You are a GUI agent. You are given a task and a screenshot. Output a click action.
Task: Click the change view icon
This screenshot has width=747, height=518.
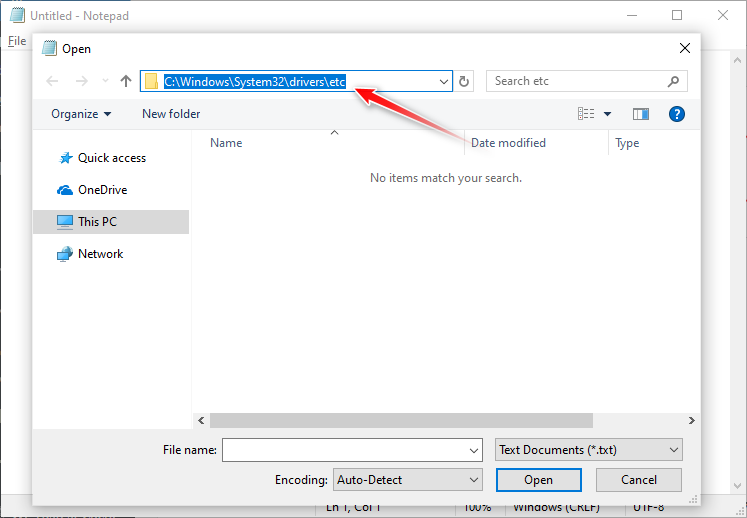(587, 114)
